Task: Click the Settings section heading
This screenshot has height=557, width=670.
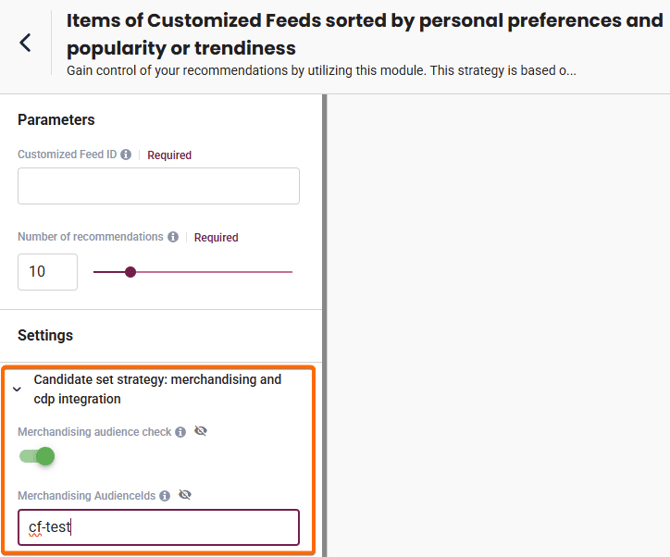Action: [x=45, y=335]
